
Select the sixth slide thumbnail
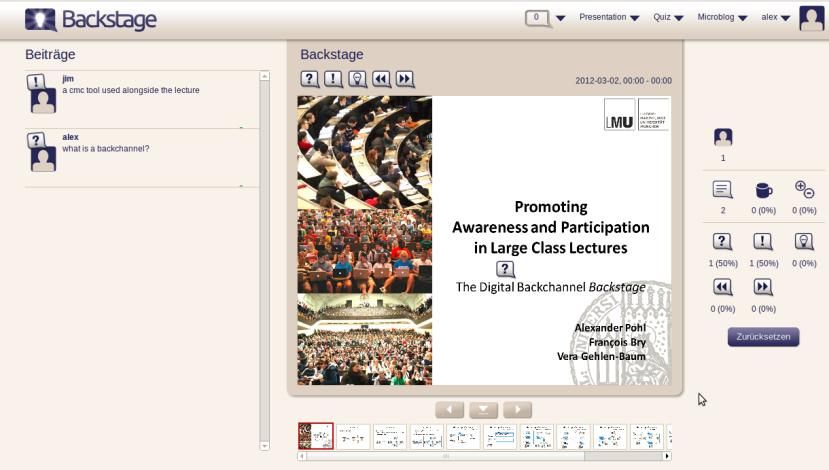coord(500,437)
